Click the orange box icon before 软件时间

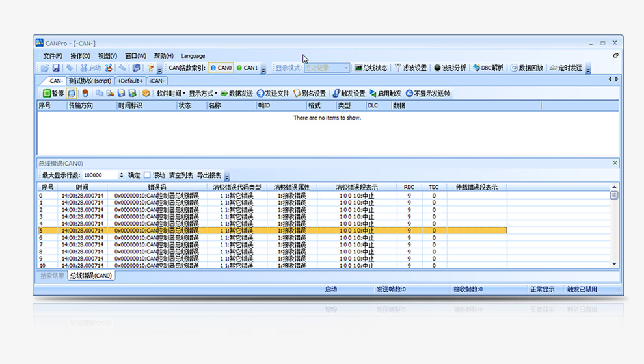(x=146, y=94)
